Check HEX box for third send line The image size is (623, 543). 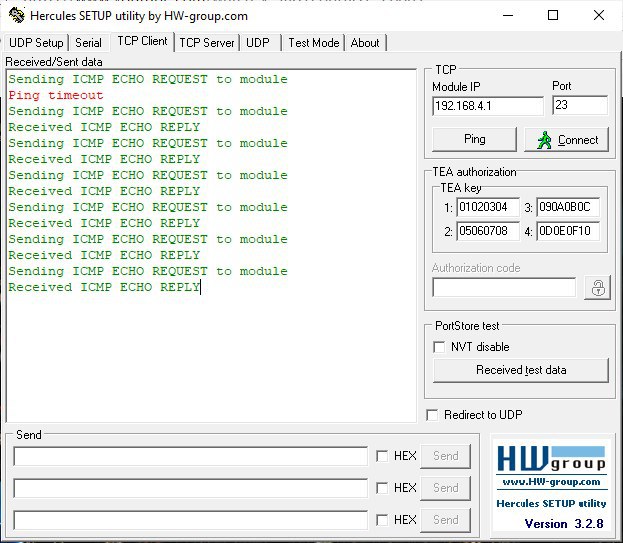click(x=382, y=520)
